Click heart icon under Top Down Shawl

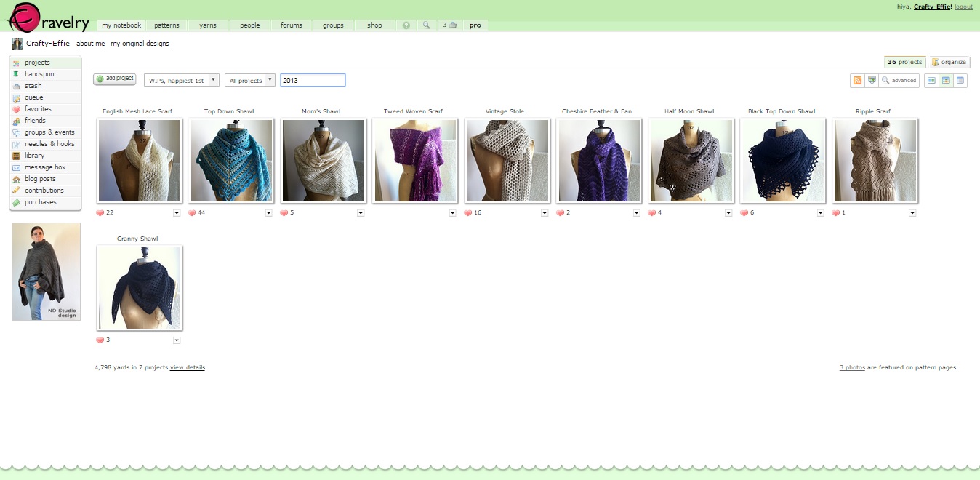tap(193, 213)
